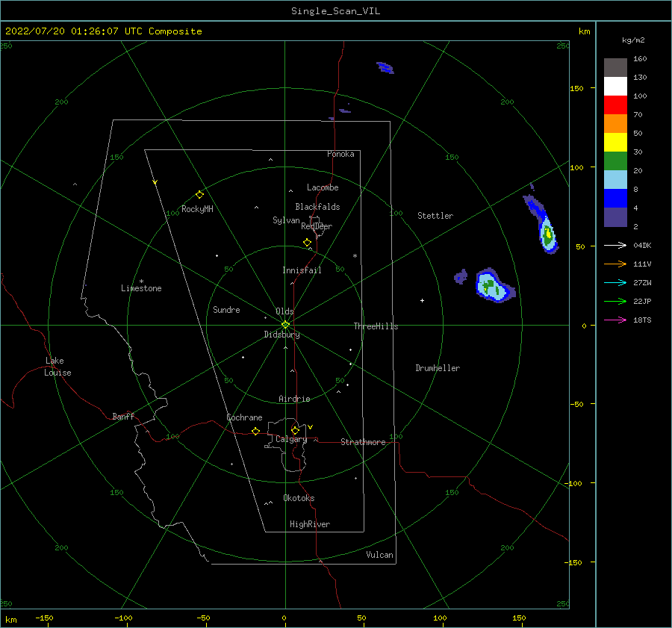Click the Ponoka label

pos(340,154)
